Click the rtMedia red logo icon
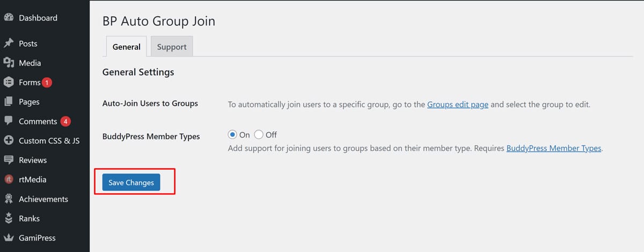The height and width of the screenshot is (252, 644). [x=9, y=179]
